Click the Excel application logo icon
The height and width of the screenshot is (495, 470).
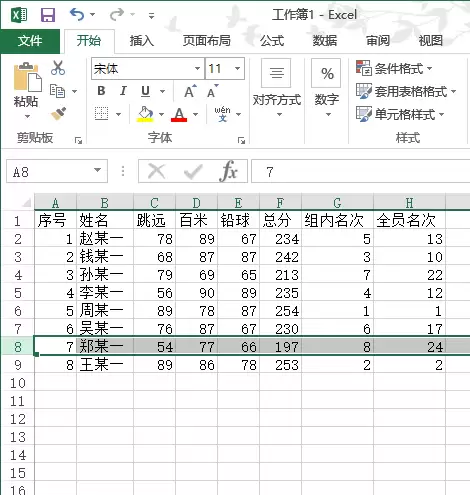coord(19,15)
